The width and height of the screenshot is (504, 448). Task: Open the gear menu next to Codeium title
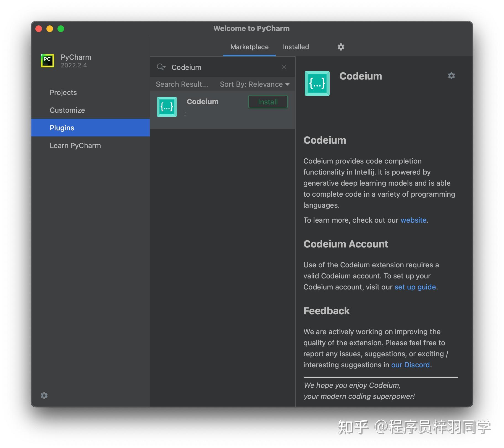tap(451, 76)
